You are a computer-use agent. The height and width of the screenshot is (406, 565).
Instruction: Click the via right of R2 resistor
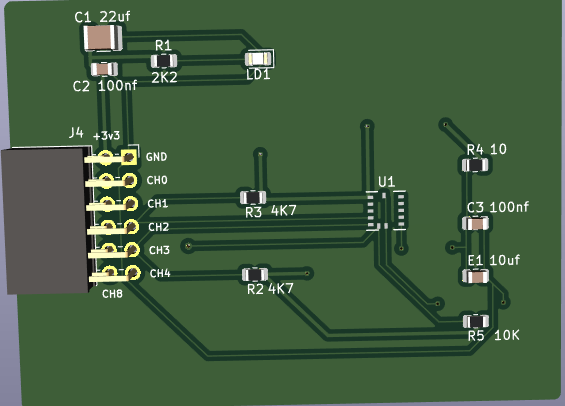tap(307, 273)
